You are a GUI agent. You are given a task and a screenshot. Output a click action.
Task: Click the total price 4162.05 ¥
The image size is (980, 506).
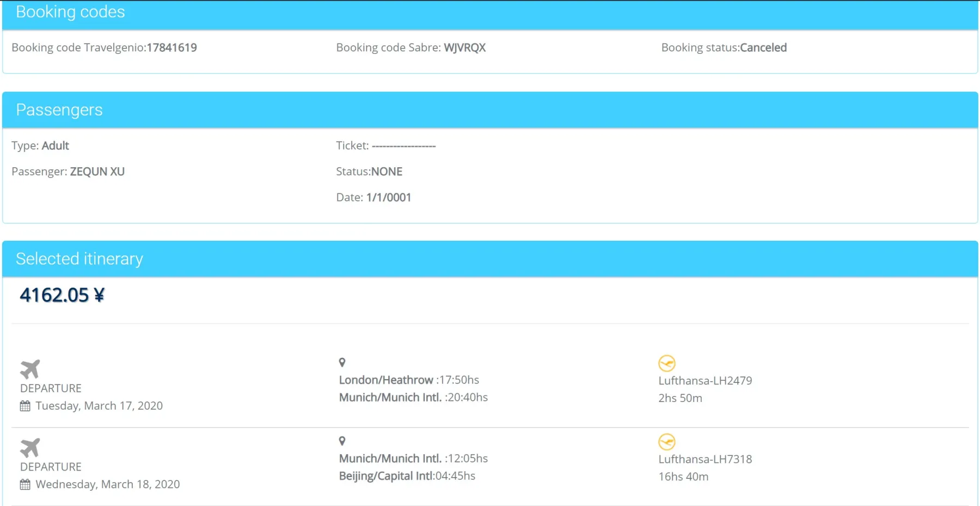click(x=62, y=295)
